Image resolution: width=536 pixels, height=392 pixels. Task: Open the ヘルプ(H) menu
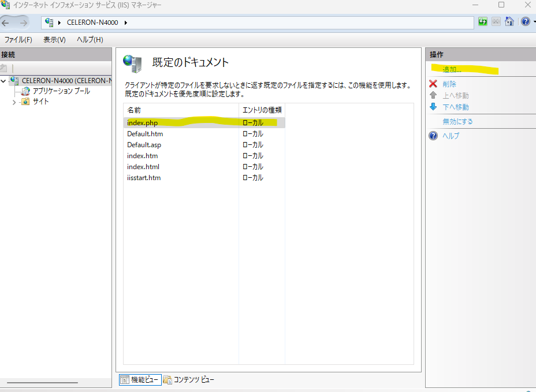(x=90, y=40)
